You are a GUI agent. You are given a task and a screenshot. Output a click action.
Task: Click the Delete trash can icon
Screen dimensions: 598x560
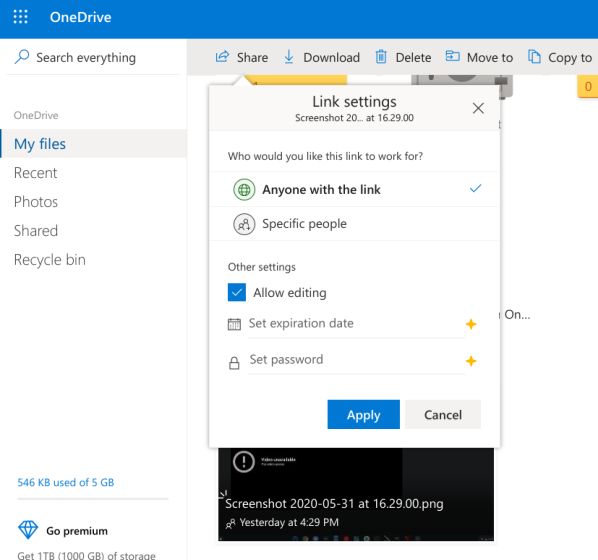[381, 57]
